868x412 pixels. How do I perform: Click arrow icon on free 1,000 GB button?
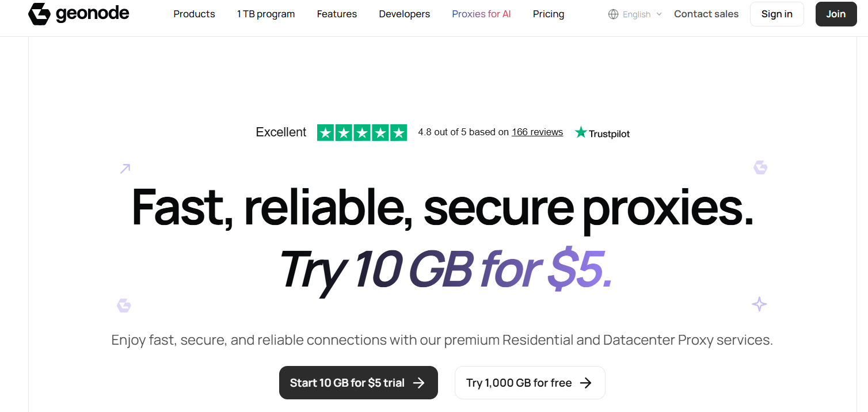[586, 383]
